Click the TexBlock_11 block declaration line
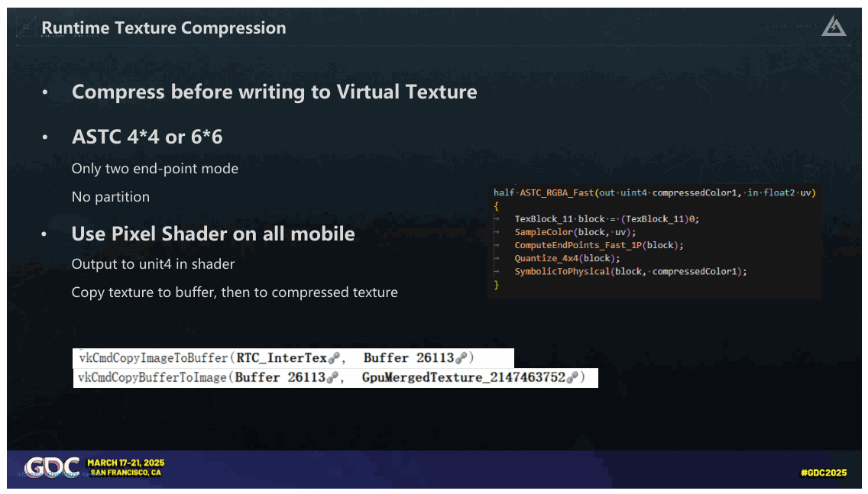Image resolution: width=868 pixels, height=494 pixels. pyautogui.click(x=607, y=219)
